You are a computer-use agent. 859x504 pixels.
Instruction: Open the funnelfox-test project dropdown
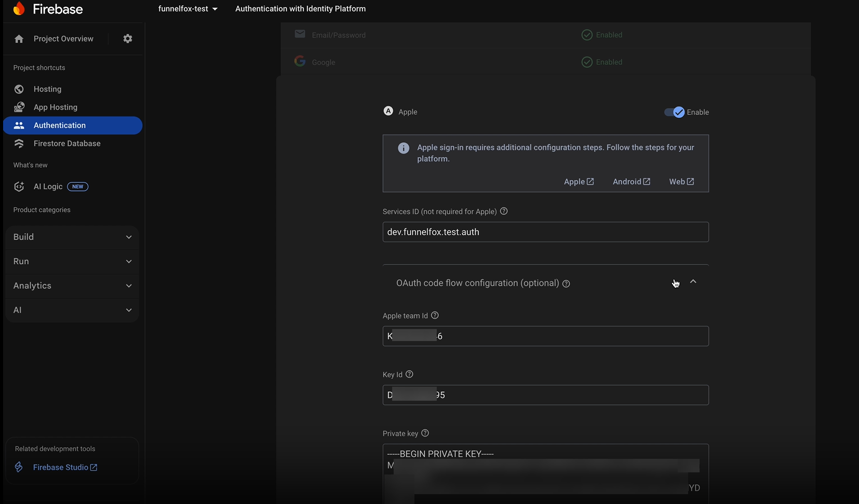pyautogui.click(x=188, y=9)
